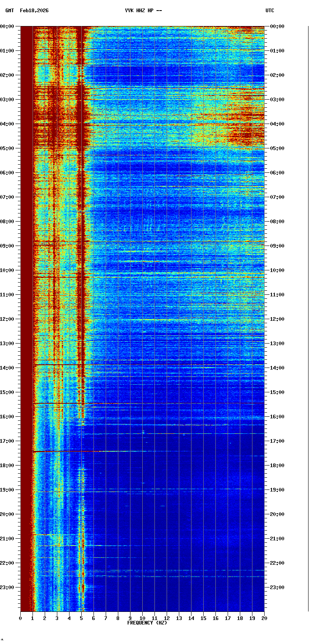Select the 22:00 label on right axis
Screen dimensions: 326x644
277,563
